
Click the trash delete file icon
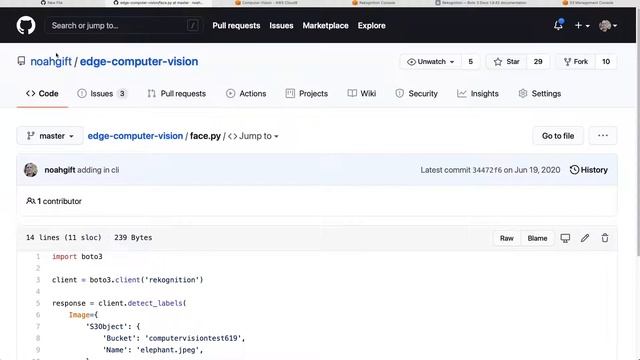tap(605, 238)
